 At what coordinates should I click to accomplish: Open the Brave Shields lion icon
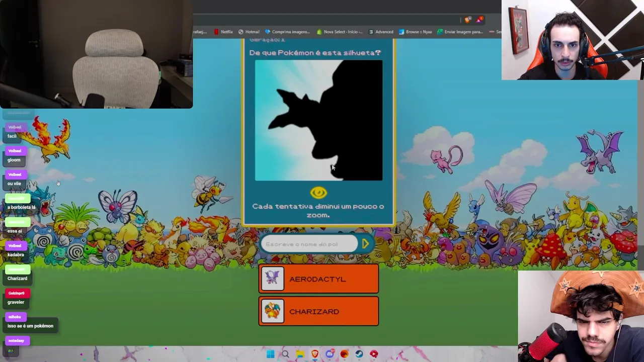point(468,20)
